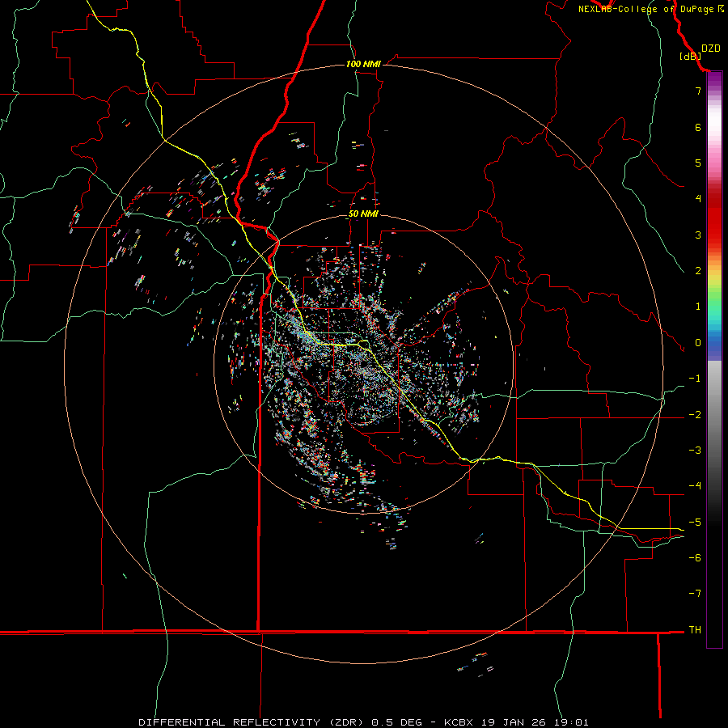
Task: Click the -6 dB value on the color scale
Action: click(x=695, y=558)
